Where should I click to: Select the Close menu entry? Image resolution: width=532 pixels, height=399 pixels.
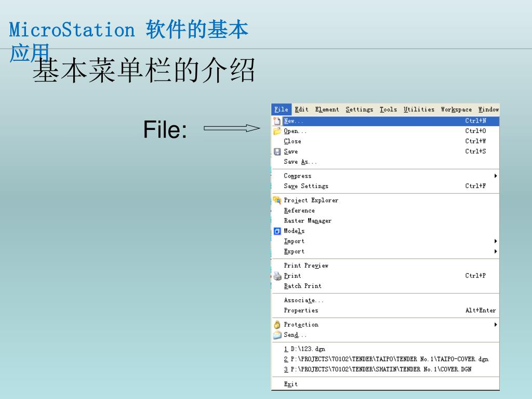pyautogui.click(x=385, y=141)
